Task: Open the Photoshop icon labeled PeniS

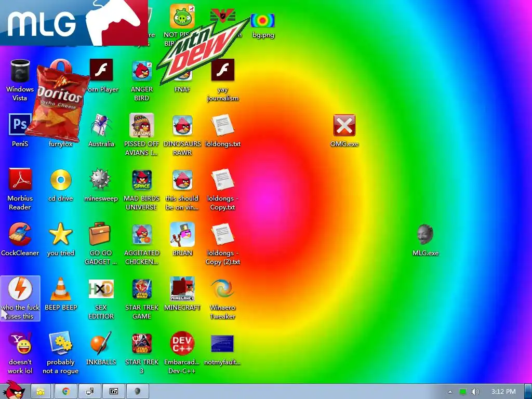Action: 19,125
